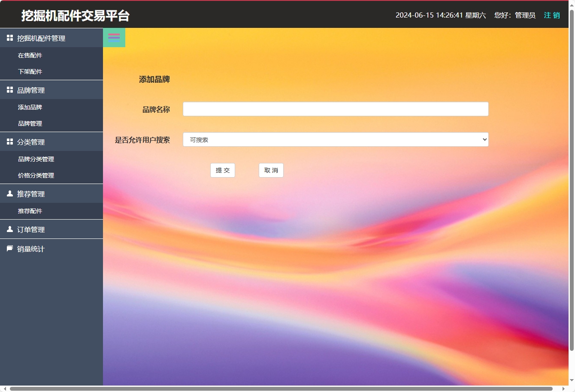The width and height of the screenshot is (575, 392).
Task: Click the platform title 挖掘机配件交易平台 logo text
Action: (75, 15)
